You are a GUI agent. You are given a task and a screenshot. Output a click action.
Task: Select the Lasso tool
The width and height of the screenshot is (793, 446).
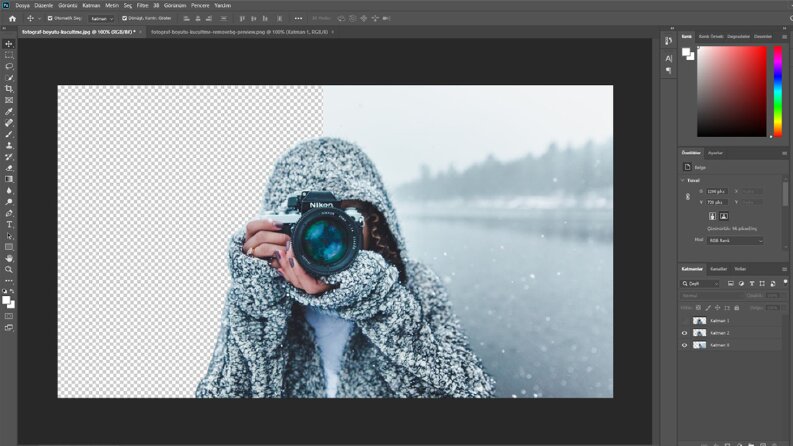click(x=9, y=66)
